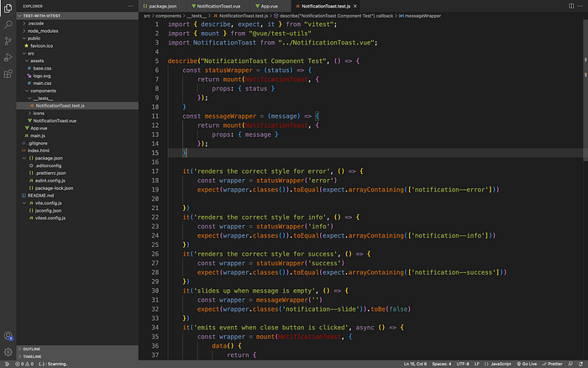588x368 pixels.
Task: Open NotificationToast.vue in explorer tree
Action: click(x=77, y=121)
